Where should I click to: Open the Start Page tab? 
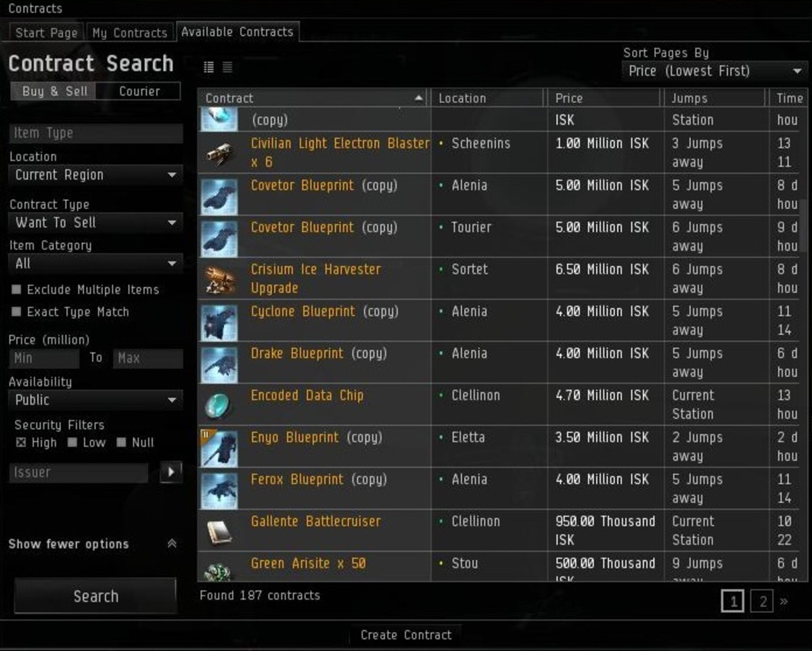pos(46,32)
